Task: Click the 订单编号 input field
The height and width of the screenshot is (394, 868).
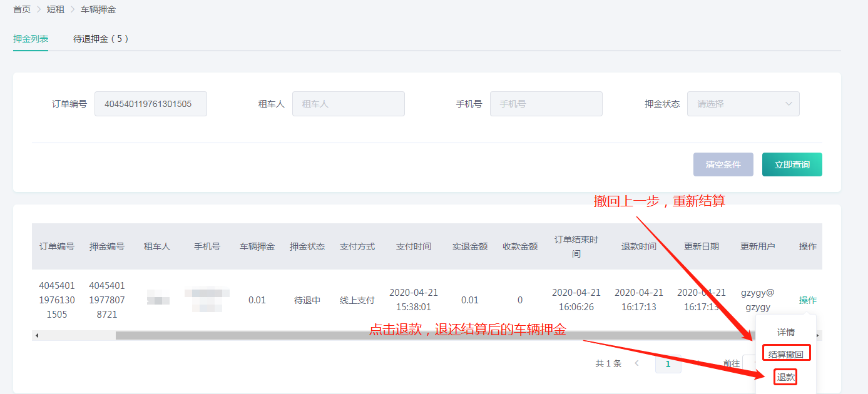Action: pyautogui.click(x=150, y=104)
